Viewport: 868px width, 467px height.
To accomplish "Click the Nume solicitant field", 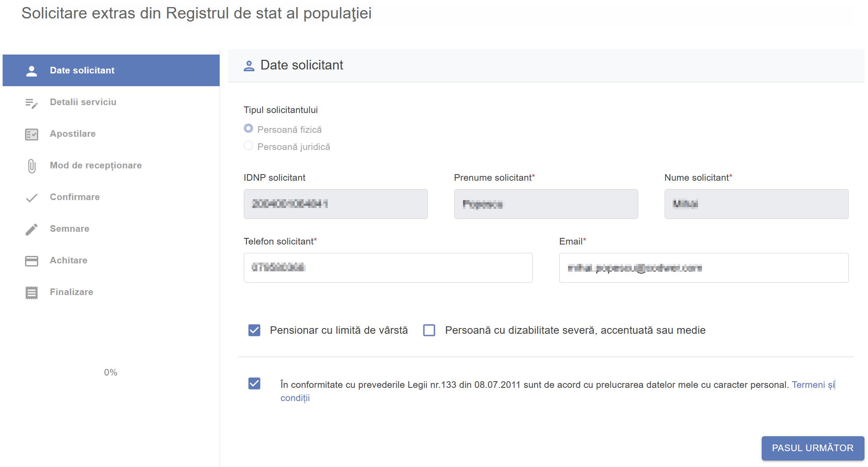I will (756, 204).
